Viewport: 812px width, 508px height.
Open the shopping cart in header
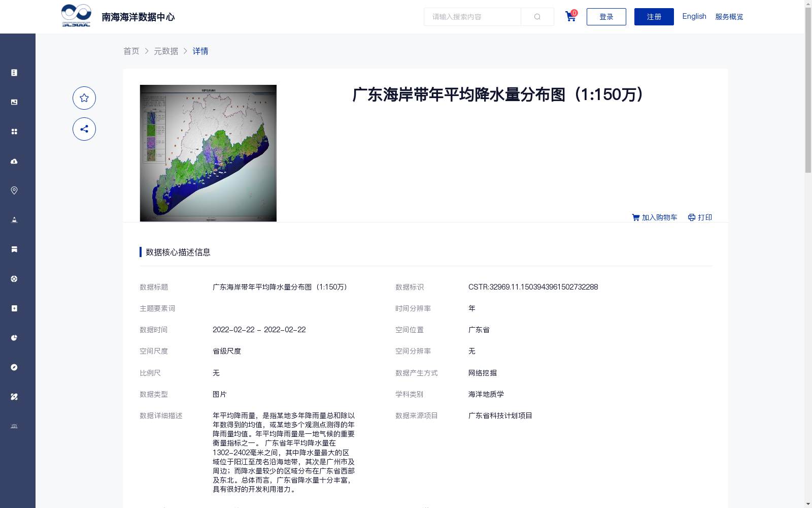point(571,16)
